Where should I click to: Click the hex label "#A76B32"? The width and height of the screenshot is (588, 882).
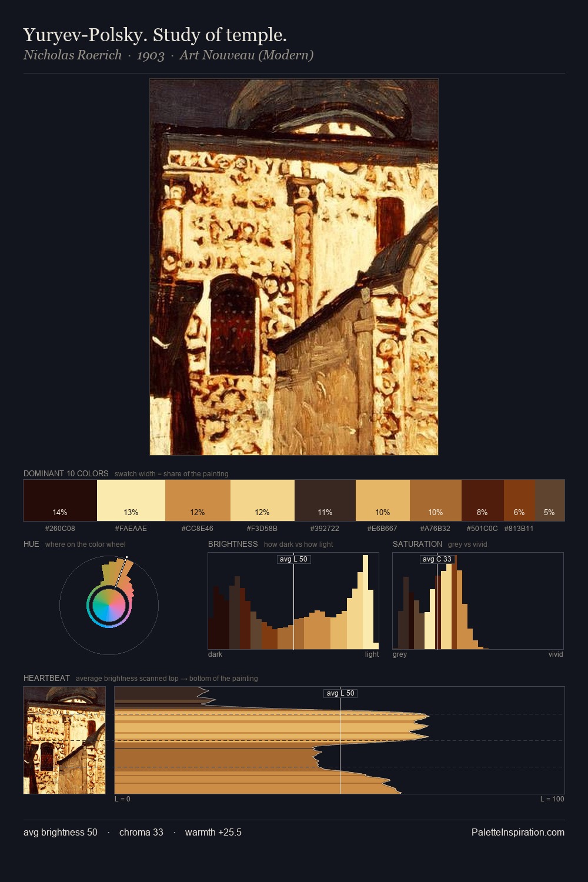(x=436, y=529)
